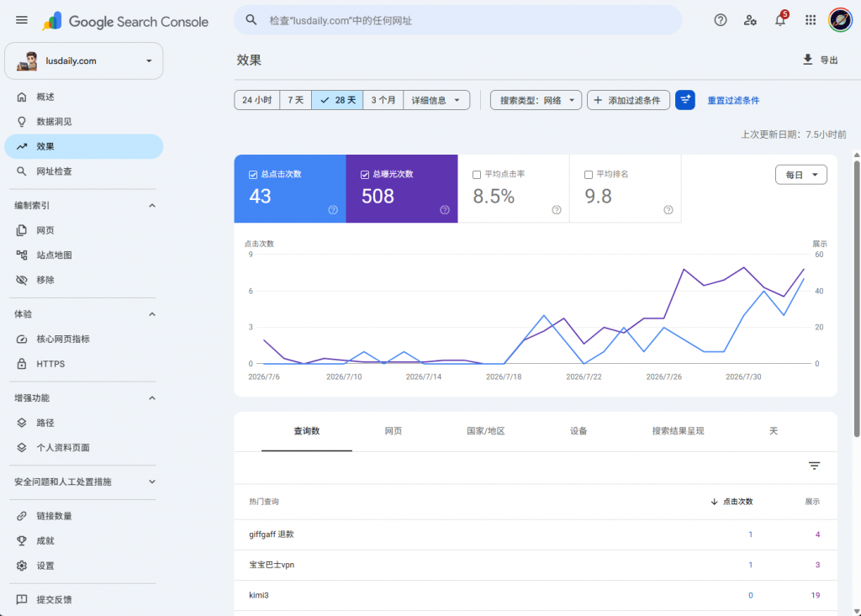Screen dimensions: 861x616
Task: Open 网址检查 URL inspection
Action: click(83, 171)
